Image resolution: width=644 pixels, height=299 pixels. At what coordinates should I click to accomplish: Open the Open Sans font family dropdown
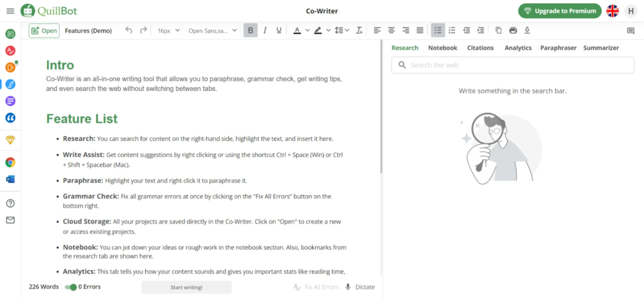213,30
